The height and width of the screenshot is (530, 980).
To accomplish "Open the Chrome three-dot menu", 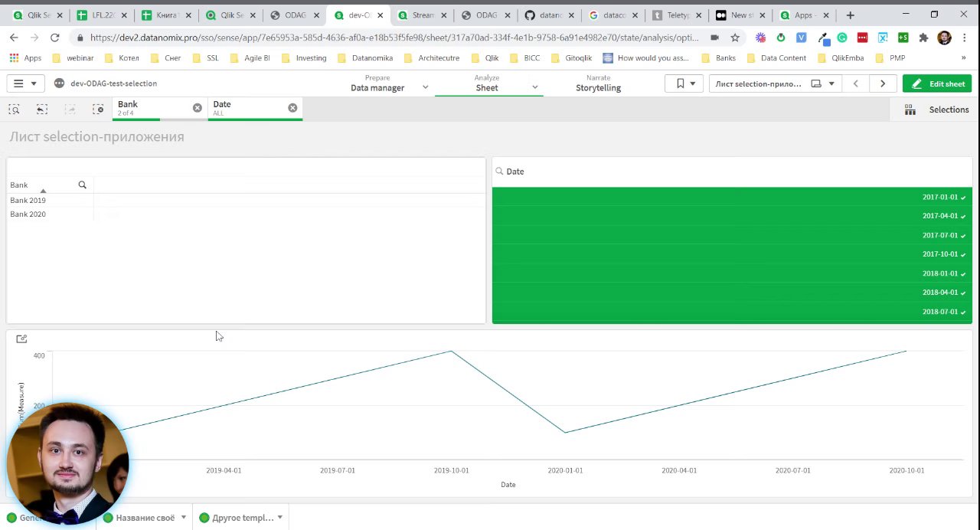I will (965, 38).
